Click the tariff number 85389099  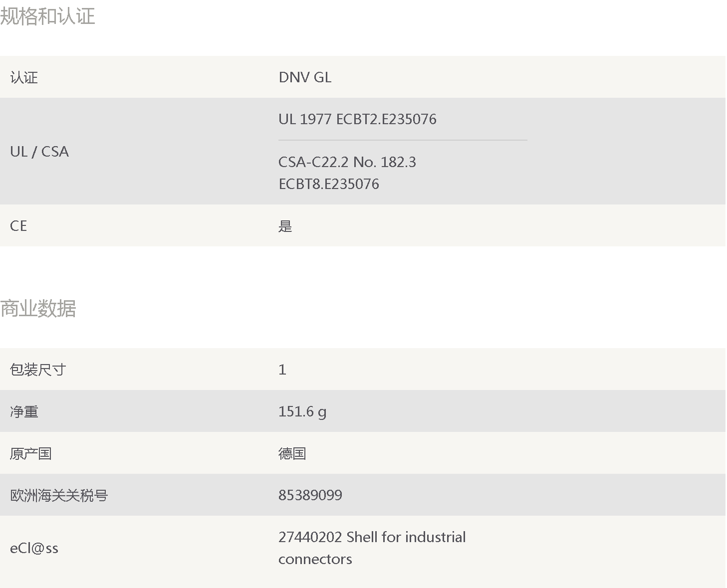coord(310,495)
